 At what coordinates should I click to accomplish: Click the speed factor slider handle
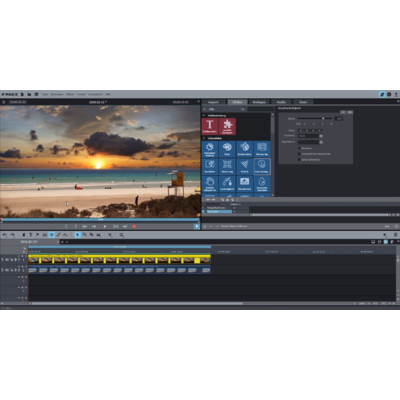pyautogui.click(x=323, y=118)
